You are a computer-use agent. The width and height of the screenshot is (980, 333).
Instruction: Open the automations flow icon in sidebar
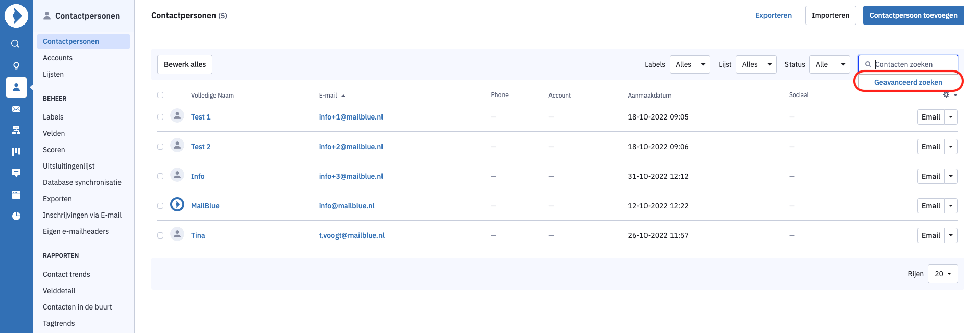(x=16, y=130)
